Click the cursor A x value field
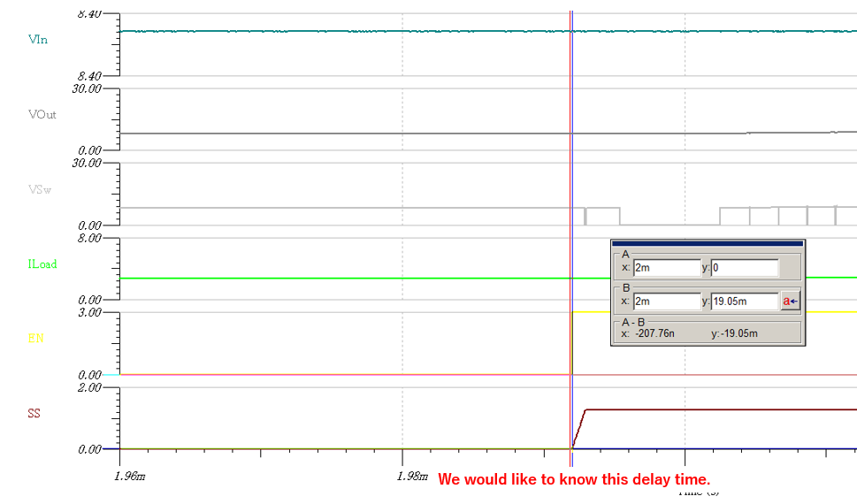857x504 pixels. (x=667, y=268)
